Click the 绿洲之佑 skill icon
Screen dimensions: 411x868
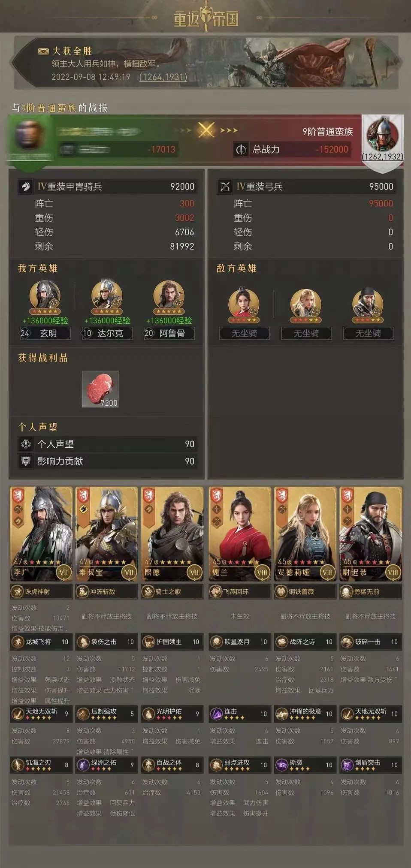pyautogui.click(x=83, y=765)
